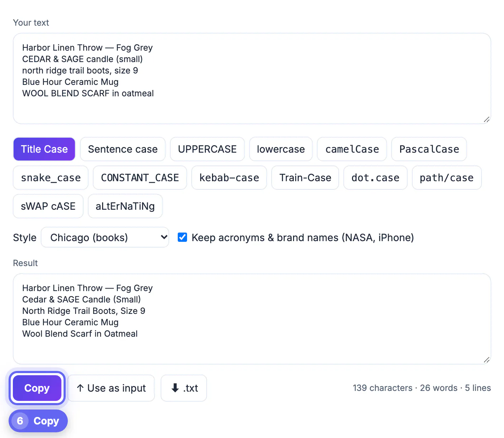Focus the Result text area
Viewport: 504px width, 438px height.
[252, 319]
